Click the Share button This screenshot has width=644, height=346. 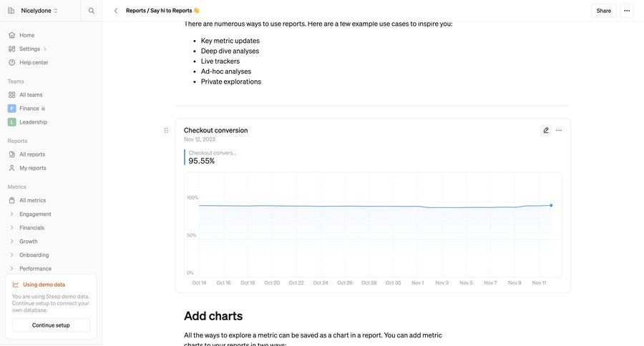point(603,11)
